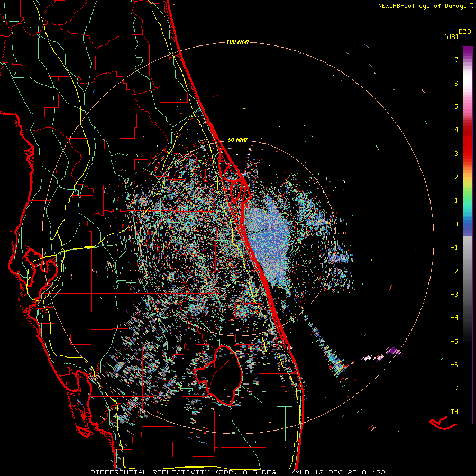
Task: Click the [dB] units label
Action: click(x=451, y=36)
